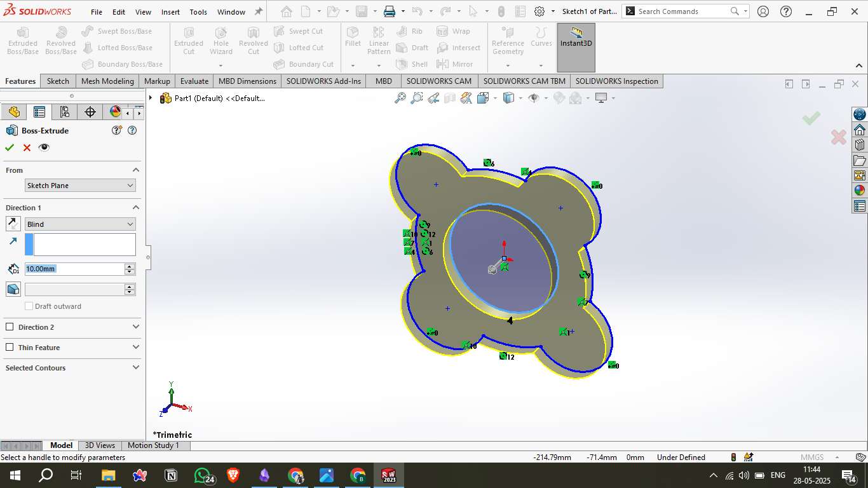
Task: Open the Sketch Plane dropdown
Action: tap(80, 186)
